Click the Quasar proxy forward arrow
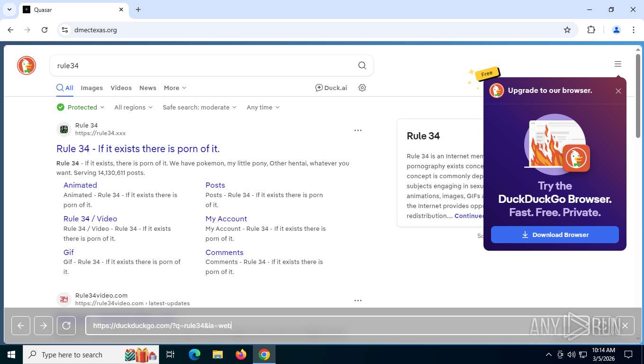 [44, 326]
